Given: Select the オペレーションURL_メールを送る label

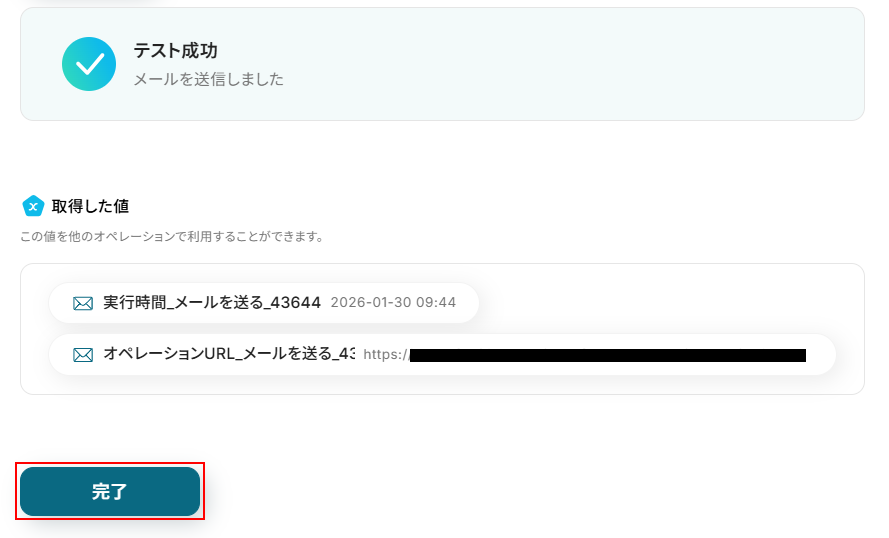Looking at the screenshot, I should click(229, 354).
